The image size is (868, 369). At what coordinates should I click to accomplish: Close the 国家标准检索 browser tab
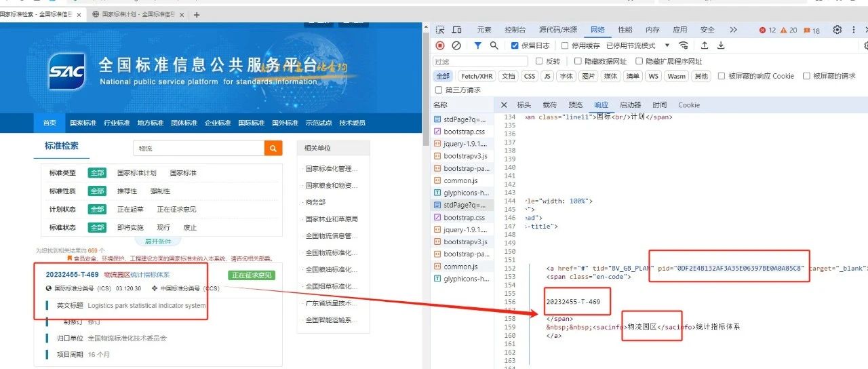79,14
